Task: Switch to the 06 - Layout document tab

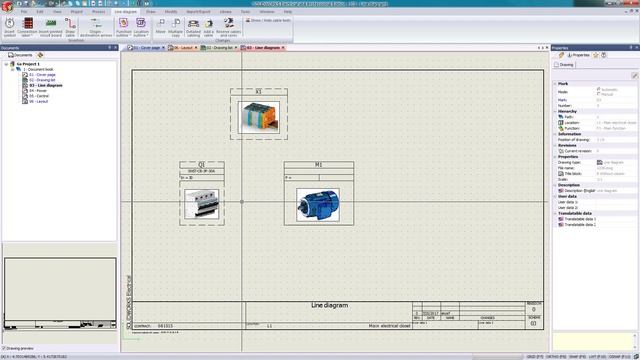Action: 182,48
